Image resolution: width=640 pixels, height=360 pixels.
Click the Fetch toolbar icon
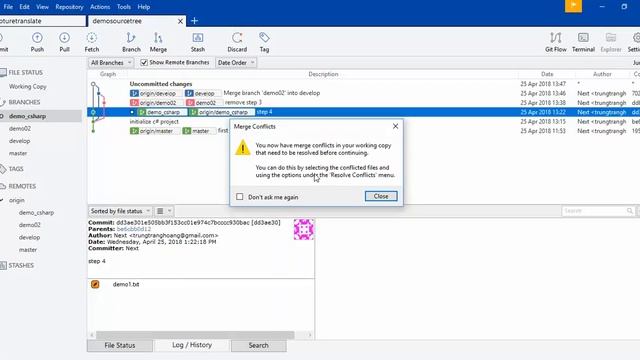tap(92, 42)
